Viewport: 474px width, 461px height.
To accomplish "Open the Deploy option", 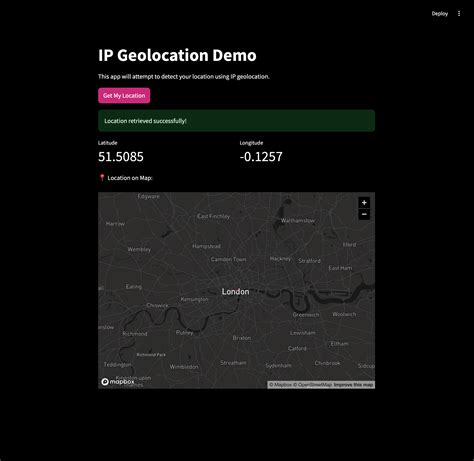I will 440,14.
